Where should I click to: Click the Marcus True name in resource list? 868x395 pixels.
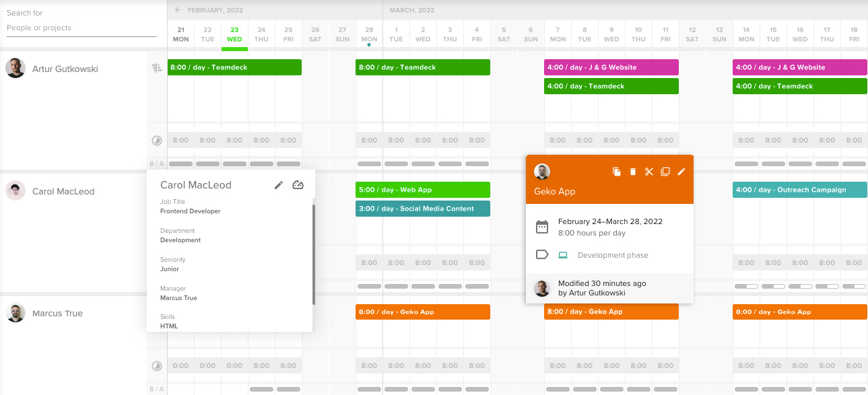coord(57,314)
